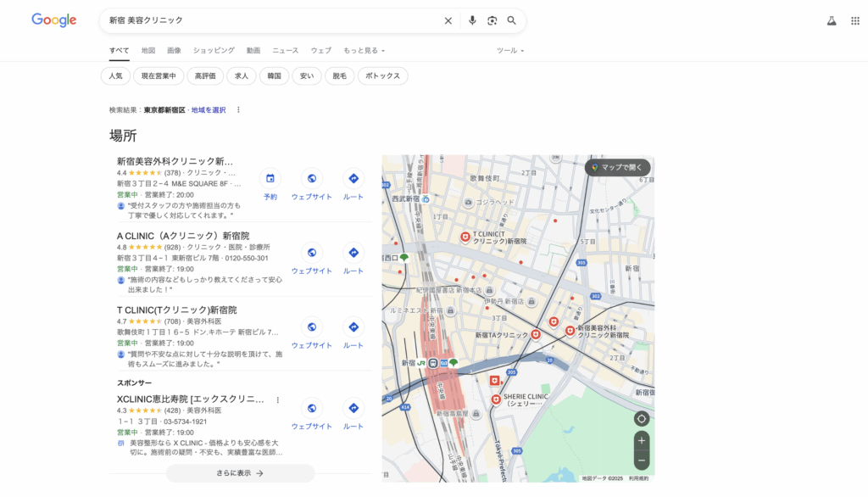
Task: Switch to the 画像 tab
Action: pos(174,51)
